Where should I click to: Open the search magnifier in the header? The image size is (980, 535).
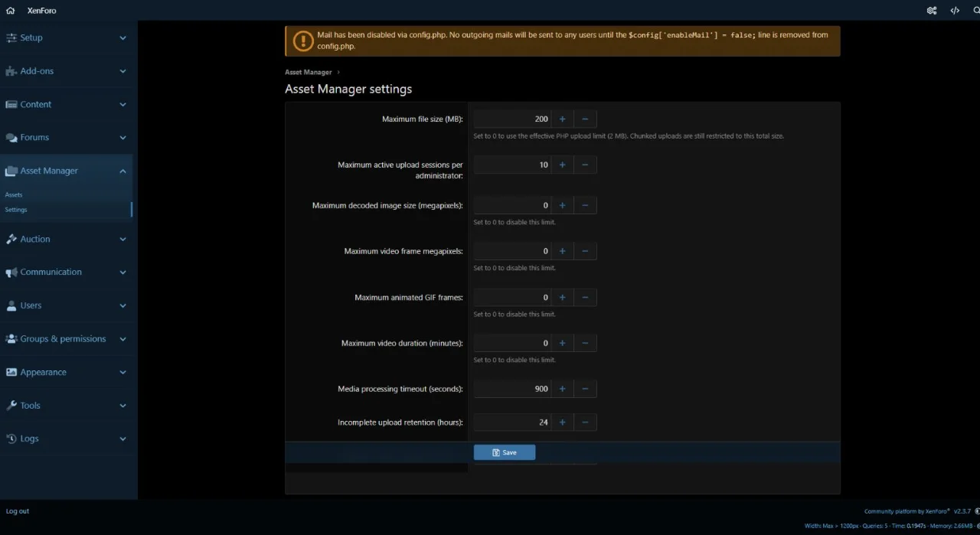point(976,11)
